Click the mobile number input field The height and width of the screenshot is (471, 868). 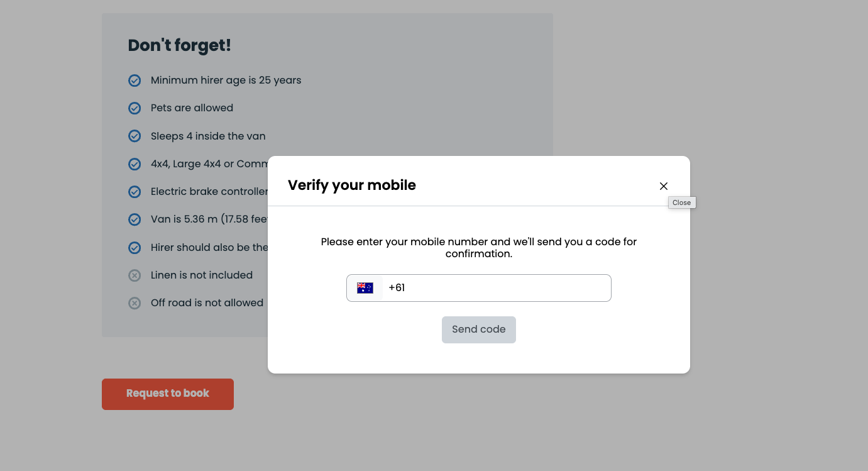(497, 288)
